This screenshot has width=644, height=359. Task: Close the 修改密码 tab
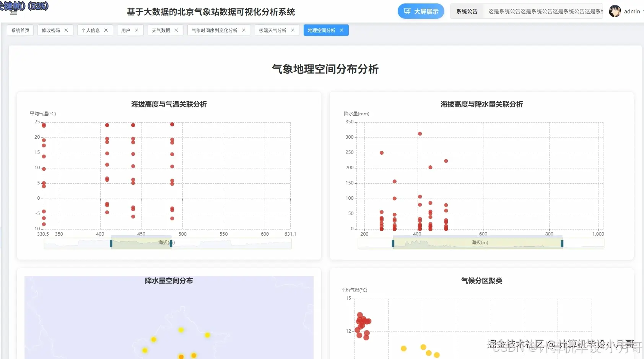click(x=66, y=30)
